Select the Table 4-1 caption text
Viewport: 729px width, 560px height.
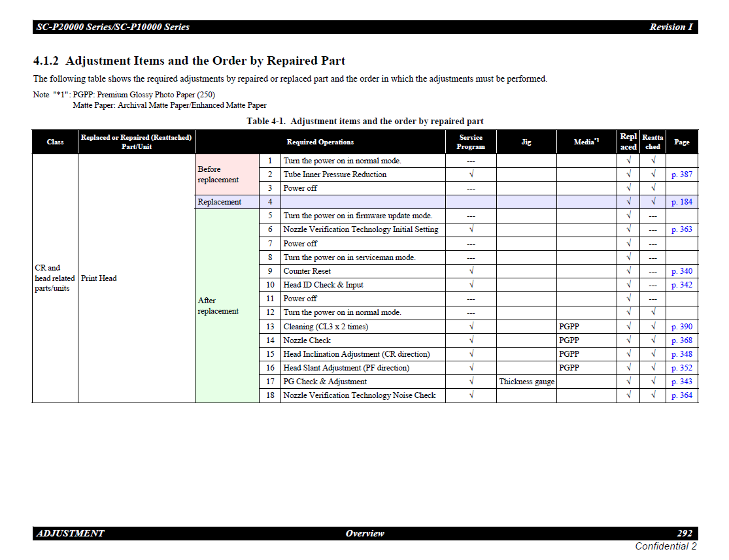coord(365,122)
